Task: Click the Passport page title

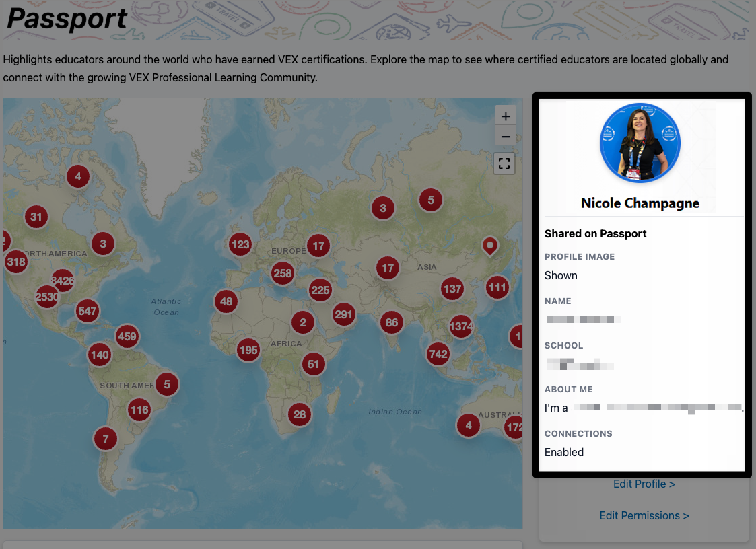Action: click(x=67, y=19)
